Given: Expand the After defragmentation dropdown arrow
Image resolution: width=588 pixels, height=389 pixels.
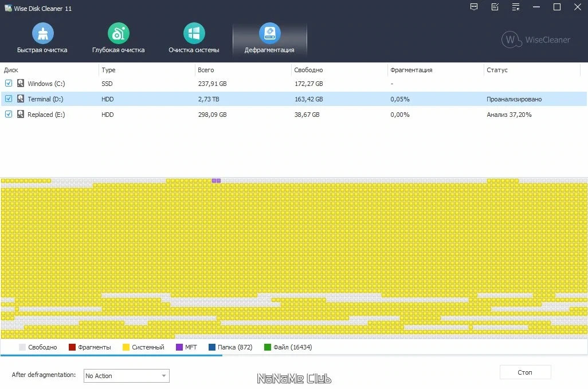Looking at the screenshot, I should click(x=164, y=376).
